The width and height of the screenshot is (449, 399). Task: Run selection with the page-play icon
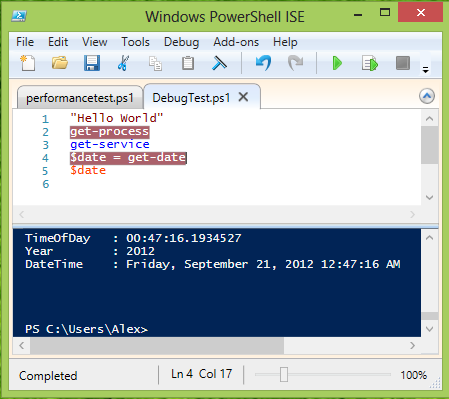coord(370,63)
